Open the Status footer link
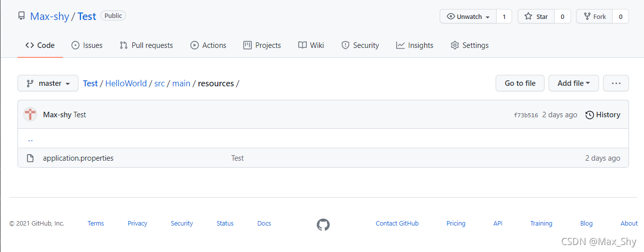This screenshot has width=644, height=252. point(225,224)
